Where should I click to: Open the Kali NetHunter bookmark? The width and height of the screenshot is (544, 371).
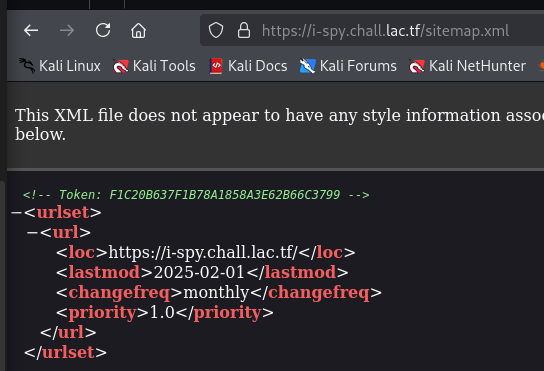(x=467, y=66)
